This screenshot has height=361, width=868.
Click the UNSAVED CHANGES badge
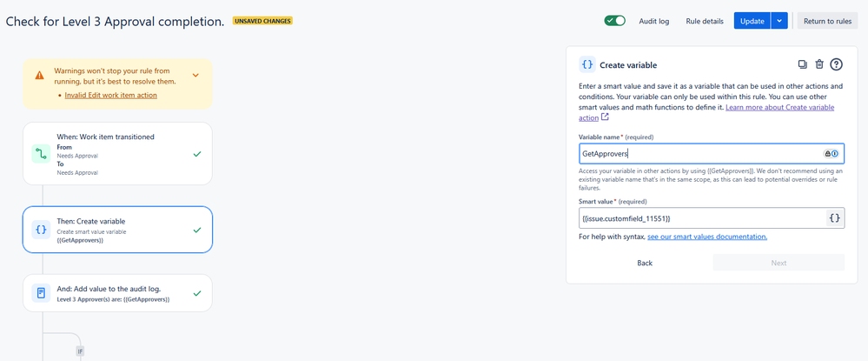coord(262,21)
